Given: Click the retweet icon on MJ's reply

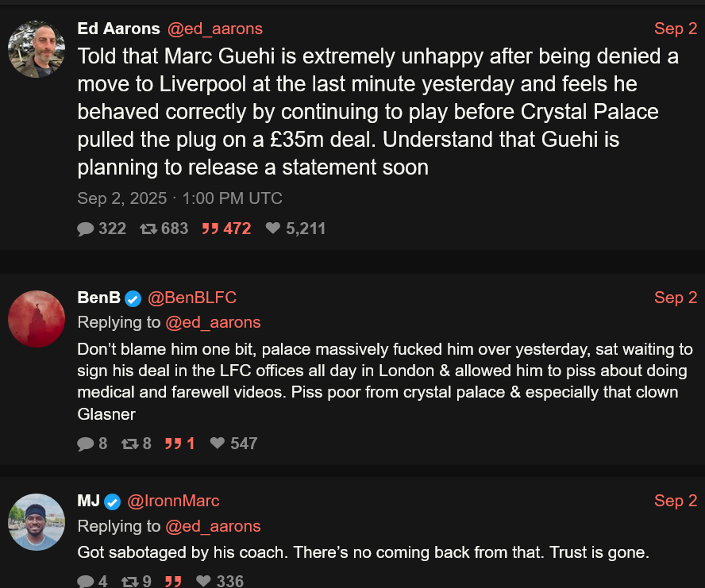Looking at the screenshot, I should pyautogui.click(x=130, y=582).
